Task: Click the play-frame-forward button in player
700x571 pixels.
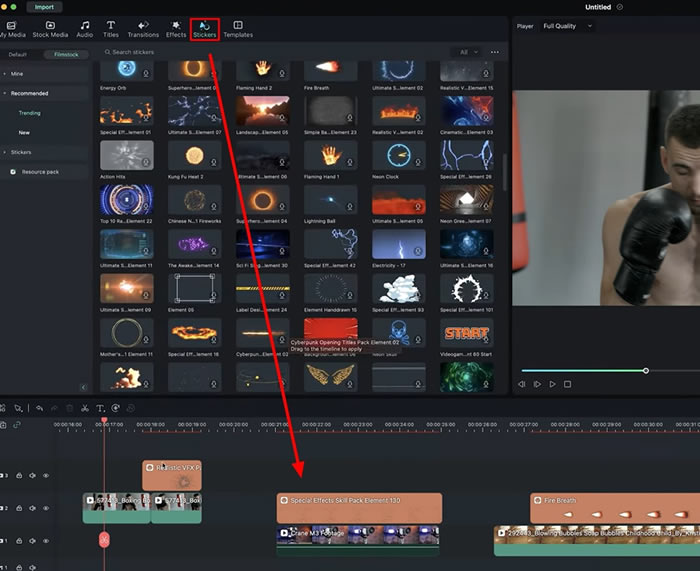Action: click(x=537, y=384)
